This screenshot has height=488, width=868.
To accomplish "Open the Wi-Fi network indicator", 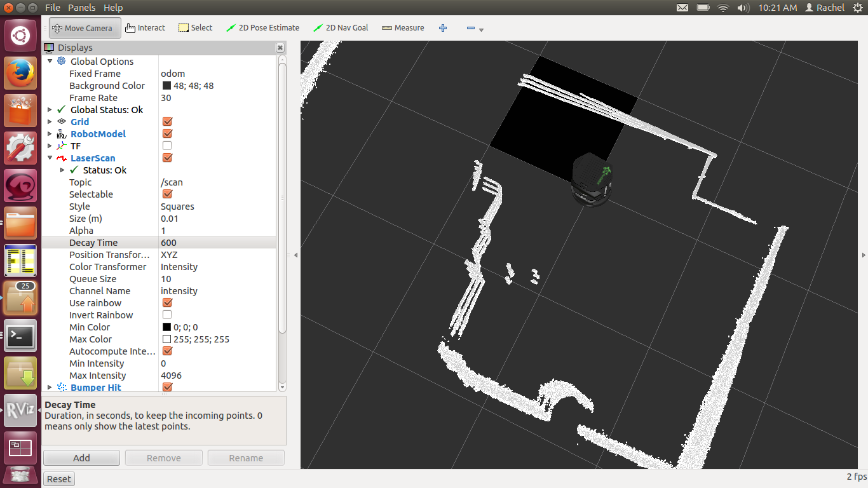I will 722,8.
